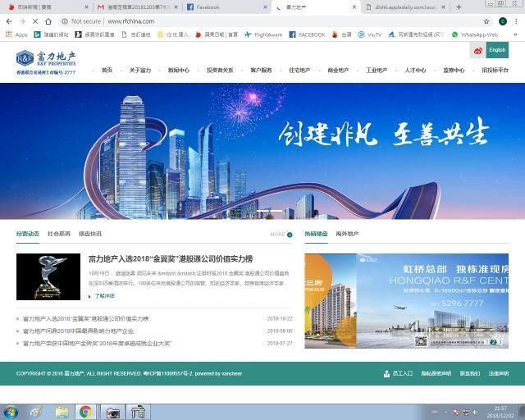The width and height of the screenshot is (525, 420).
Task: Click the MORE plus icon in news section
Action: pyautogui.click(x=290, y=235)
